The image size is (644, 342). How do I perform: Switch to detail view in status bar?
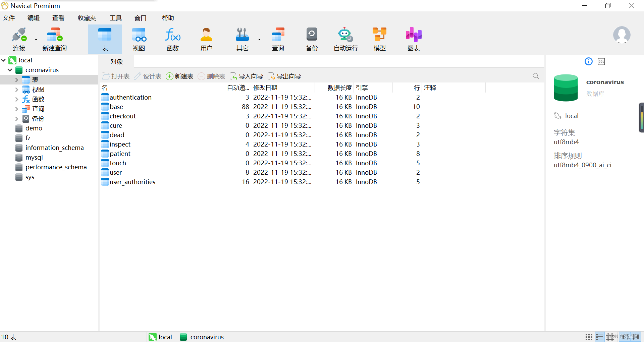(x=610, y=337)
